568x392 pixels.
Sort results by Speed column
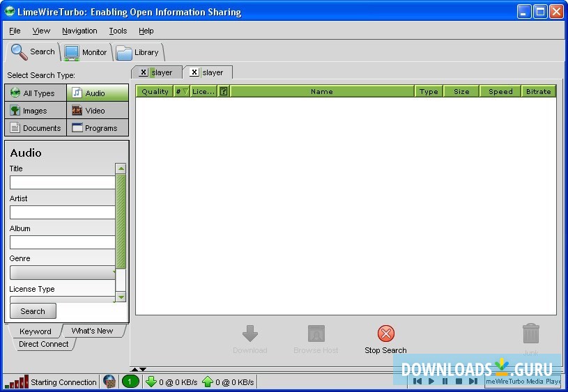[x=500, y=92]
